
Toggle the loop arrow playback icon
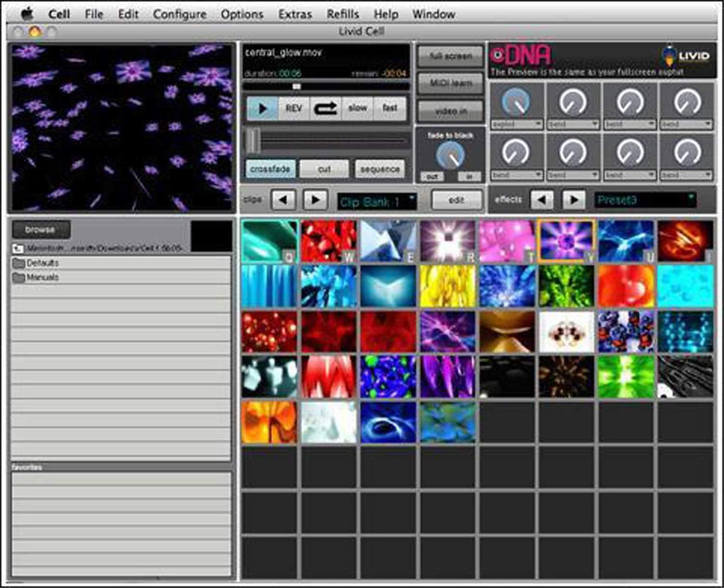tap(325, 109)
